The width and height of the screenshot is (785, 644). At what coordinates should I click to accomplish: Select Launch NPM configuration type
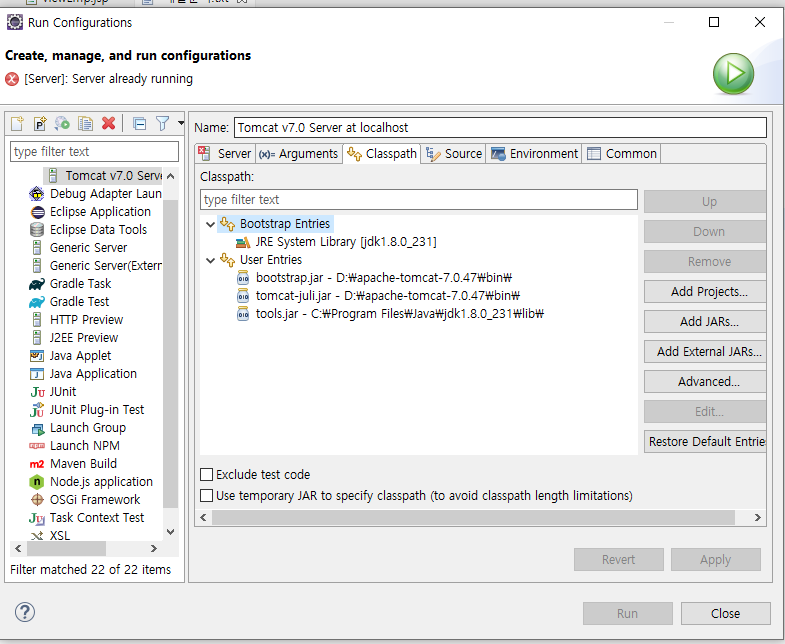coord(75,446)
